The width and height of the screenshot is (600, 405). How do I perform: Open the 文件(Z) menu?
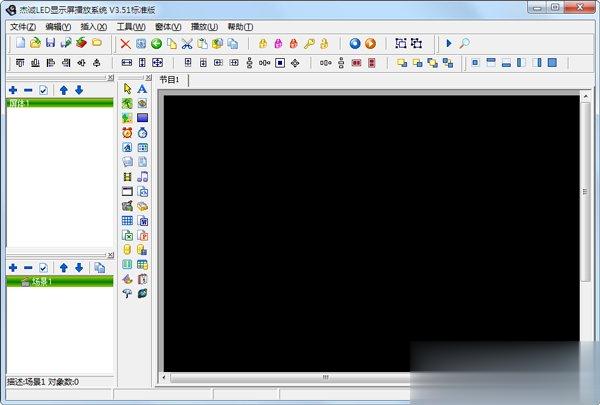(23, 27)
